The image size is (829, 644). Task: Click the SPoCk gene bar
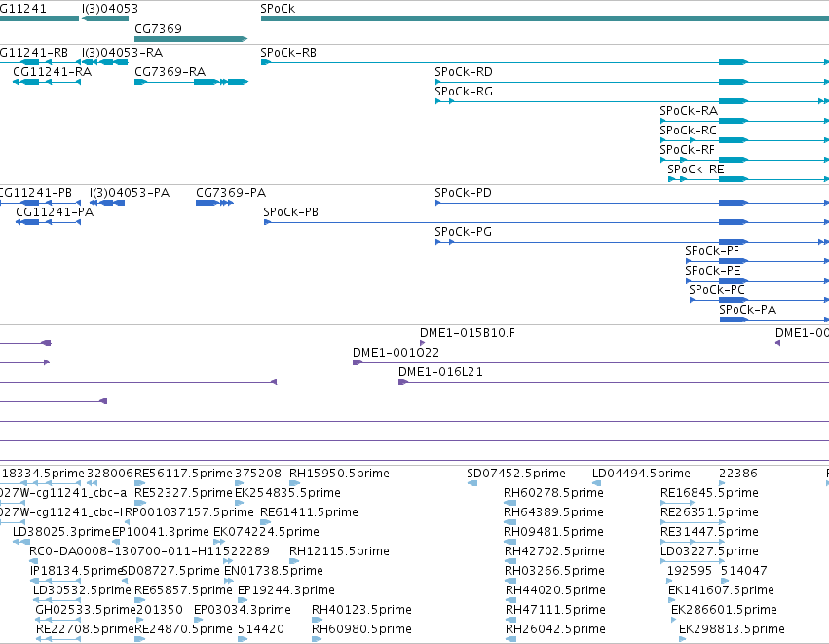coord(545,19)
